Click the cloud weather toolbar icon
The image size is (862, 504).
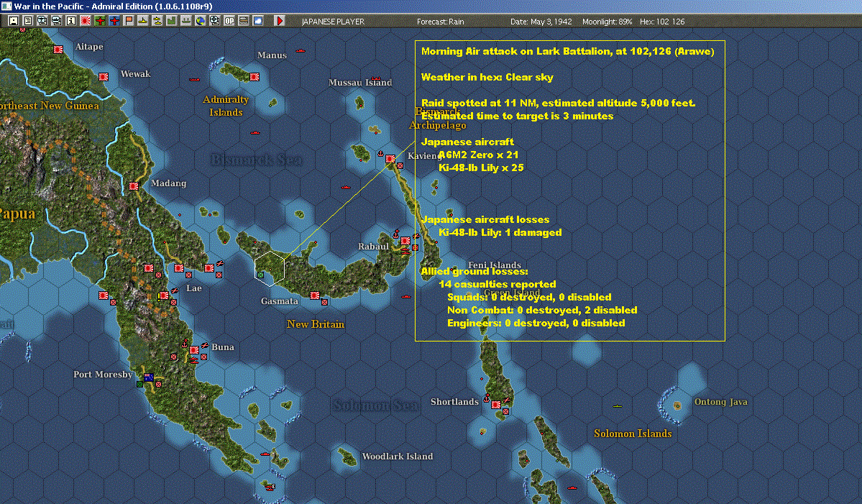[x=258, y=21]
